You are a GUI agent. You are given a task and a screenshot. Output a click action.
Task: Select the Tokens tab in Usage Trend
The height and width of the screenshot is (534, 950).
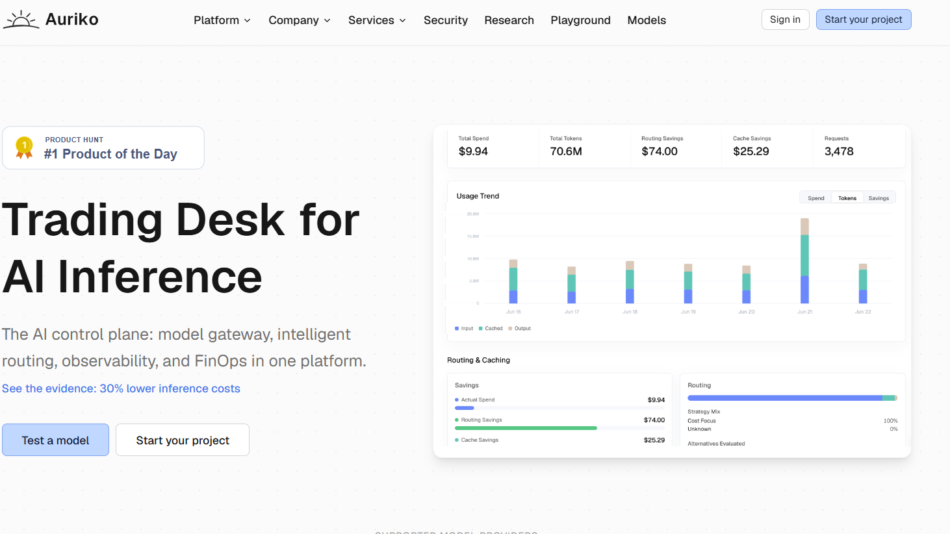pos(847,198)
